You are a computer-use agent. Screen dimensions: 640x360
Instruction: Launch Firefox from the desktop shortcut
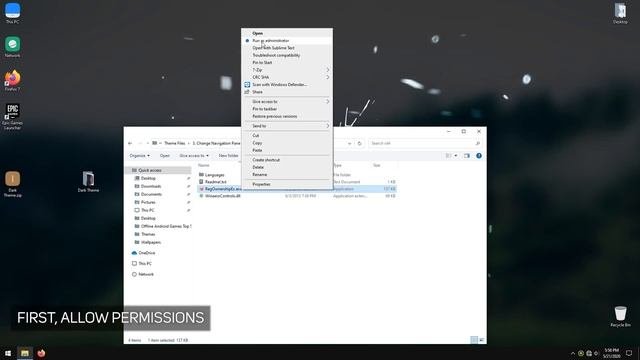click(x=12, y=80)
